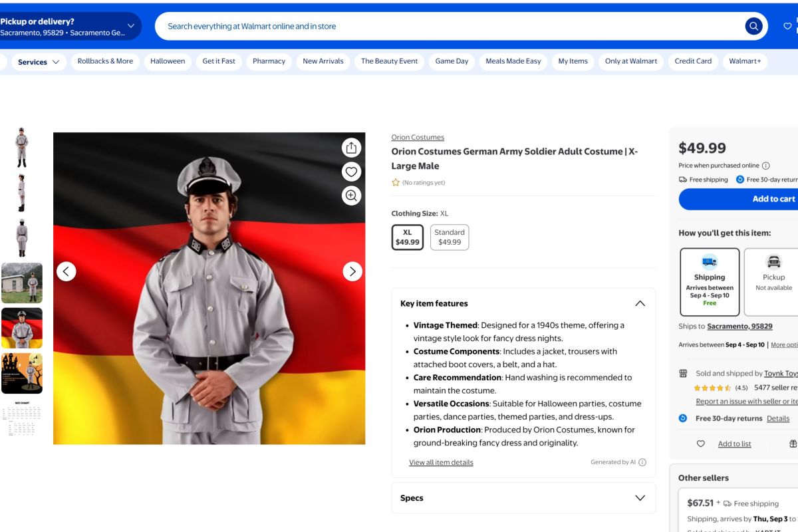This screenshot has height=532, width=798.
Task: Select size chart thumbnail
Action: (22, 418)
